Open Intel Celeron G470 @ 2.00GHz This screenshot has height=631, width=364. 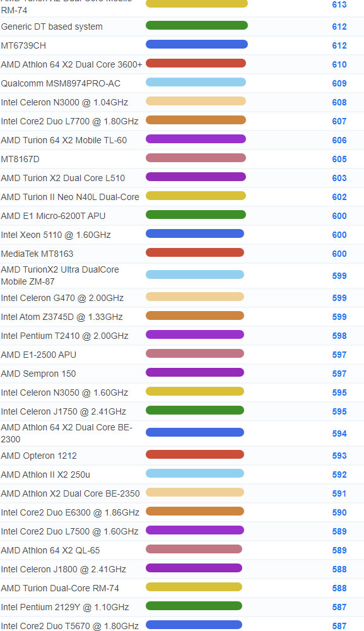click(x=62, y=298)
